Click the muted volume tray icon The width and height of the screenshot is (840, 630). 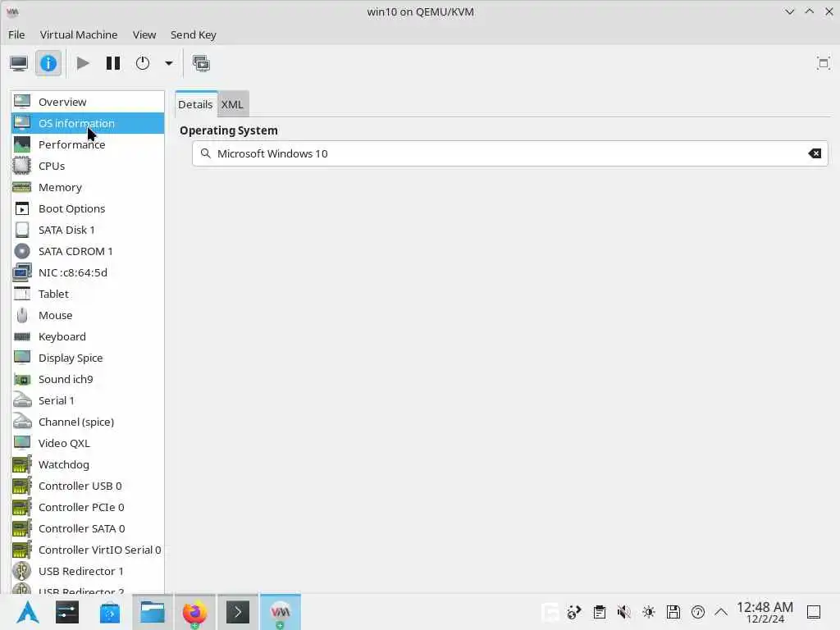[623, 612]
